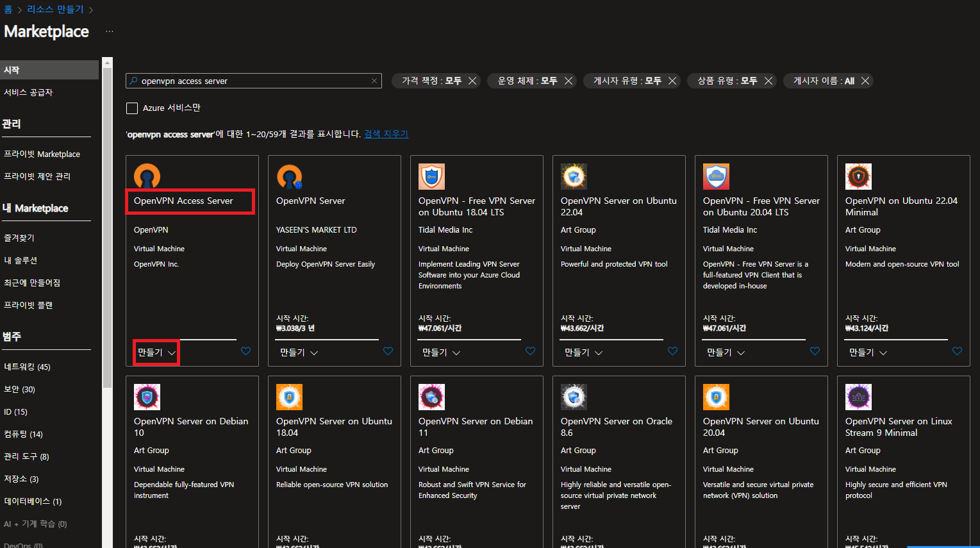This screenshot has width=980, height=548.
Task: Go to 홈 breadcrumb link
Action: coord(8,9)
